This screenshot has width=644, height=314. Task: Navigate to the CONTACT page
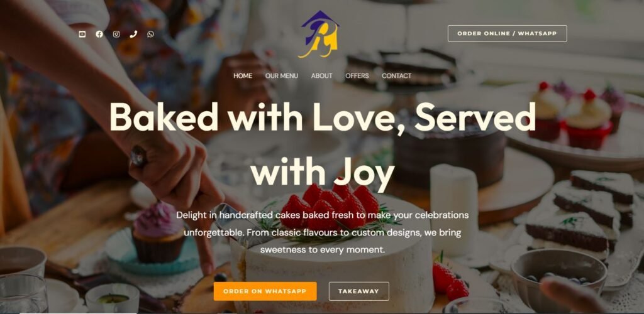pyautogui.click(x=396, y=76)
